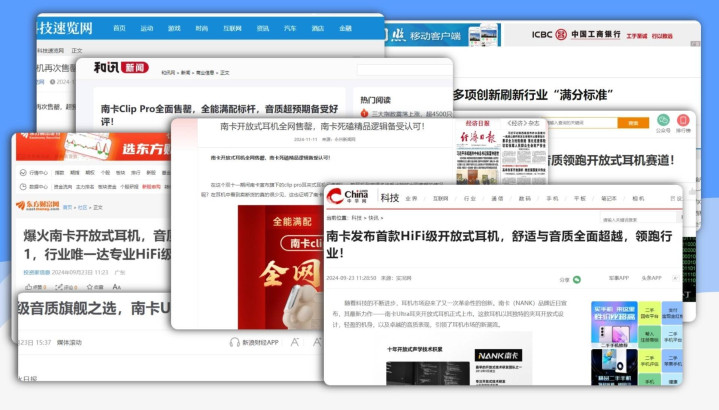Select 通信 tab on China.com 科技 nav
Screen dimensions: 719x410
tap(497, 199)
